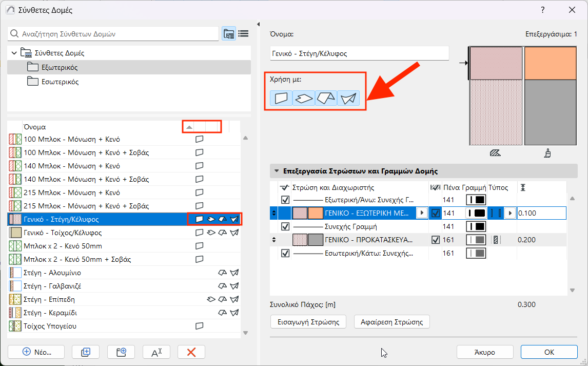The image size is (588, 366).
Task: Click the hatch column header icon
Action: 436,187
